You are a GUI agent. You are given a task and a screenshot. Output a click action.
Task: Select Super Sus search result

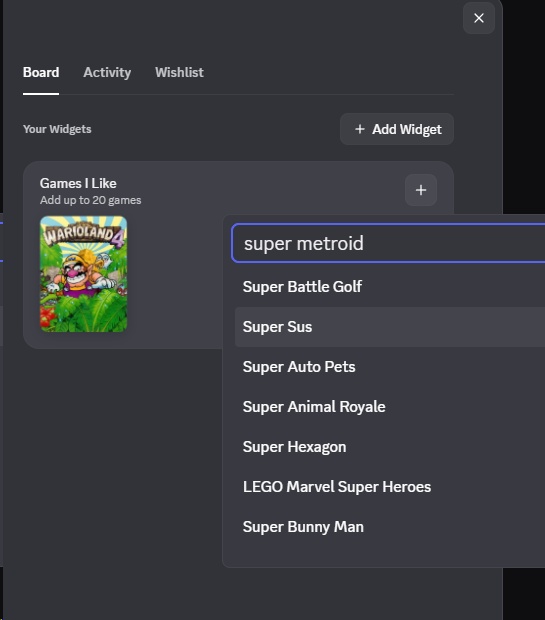(x=390, y=327)
